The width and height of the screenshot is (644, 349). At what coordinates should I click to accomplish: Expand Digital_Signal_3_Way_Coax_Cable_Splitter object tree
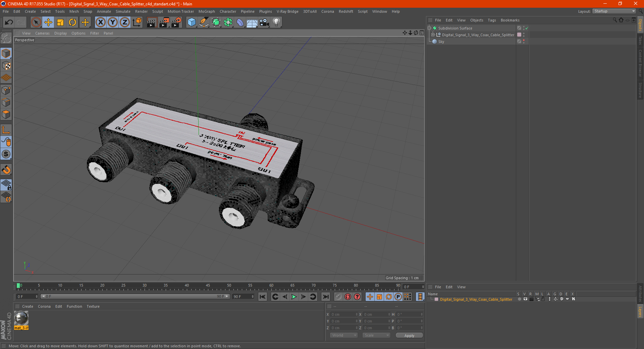pyautogui.click(x=433, y=35)
